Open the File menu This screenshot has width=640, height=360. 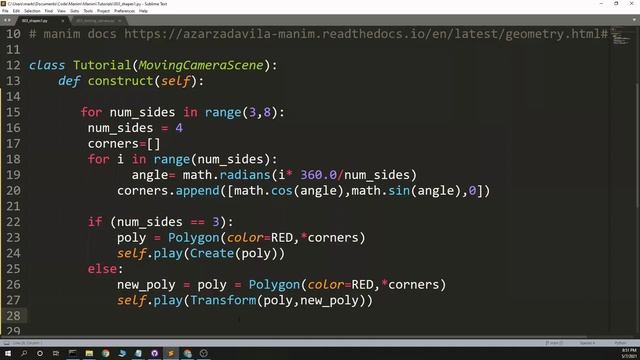5,11
